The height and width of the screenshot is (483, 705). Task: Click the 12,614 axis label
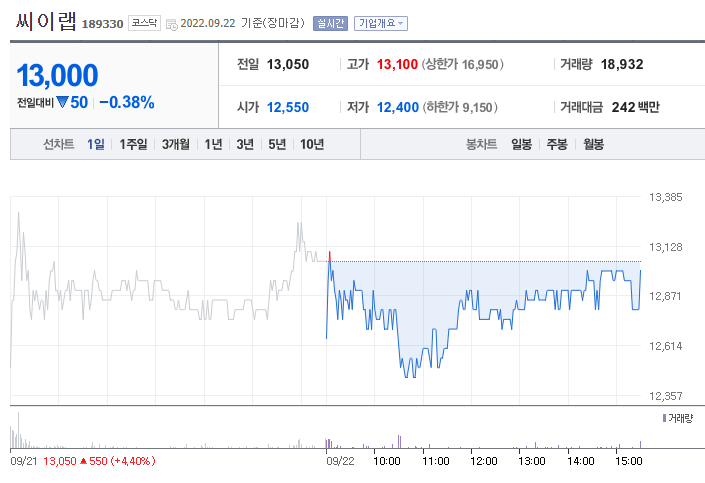(665, 346)
